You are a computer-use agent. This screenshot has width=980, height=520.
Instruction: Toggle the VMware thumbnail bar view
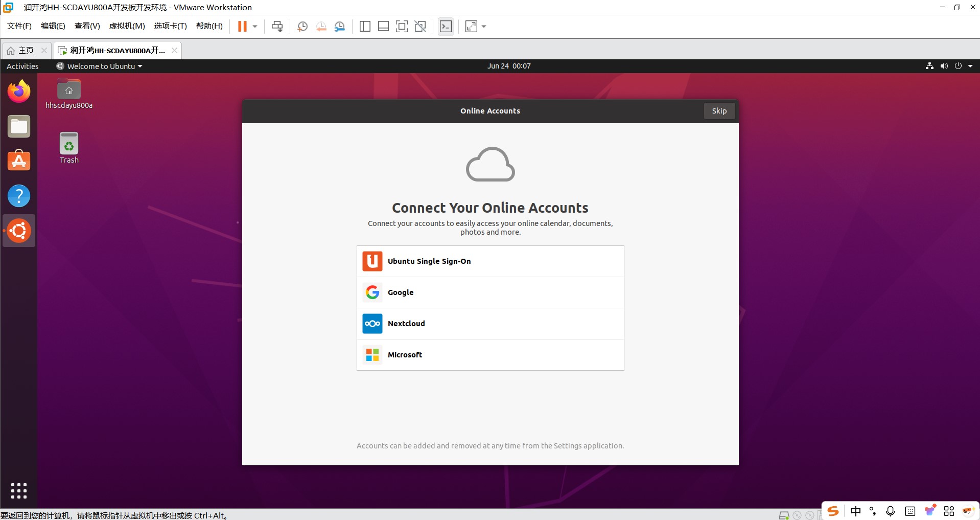383,27
